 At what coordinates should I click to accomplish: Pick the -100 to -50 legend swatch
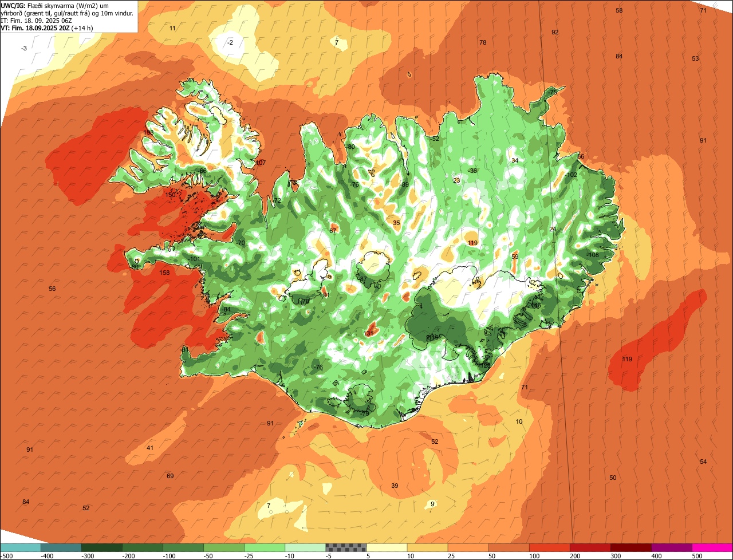(183, 547)
